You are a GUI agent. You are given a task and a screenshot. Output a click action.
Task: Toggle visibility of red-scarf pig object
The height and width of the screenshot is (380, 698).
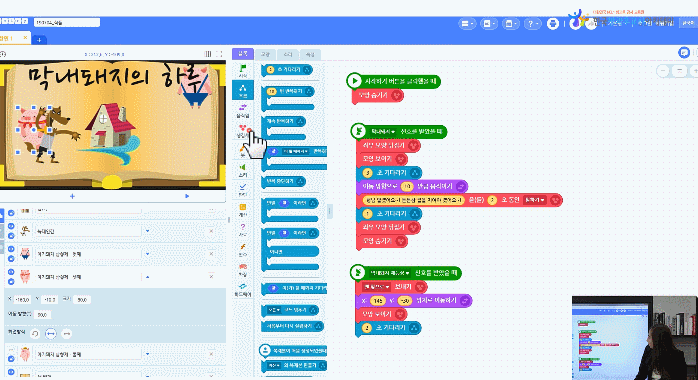(x=11, y=272)
